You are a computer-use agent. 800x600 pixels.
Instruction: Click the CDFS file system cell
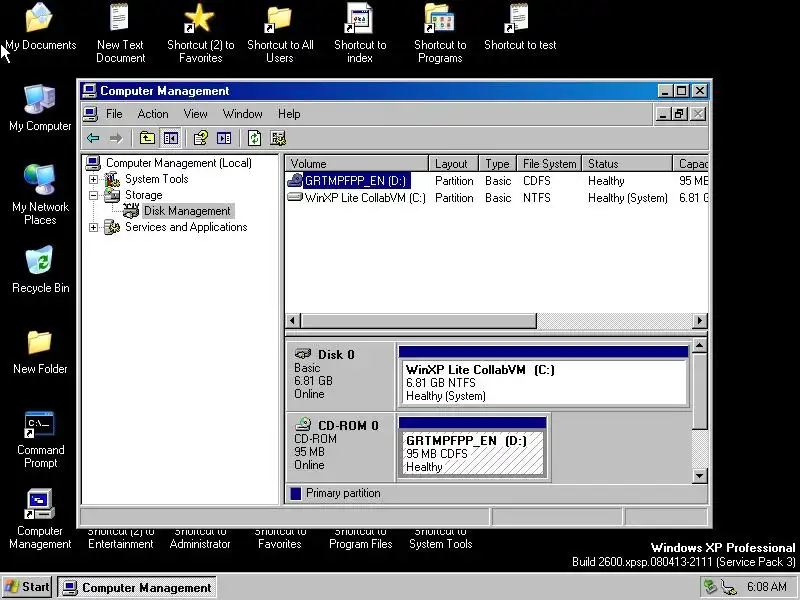pyautogui.click(x=537, y=181)
